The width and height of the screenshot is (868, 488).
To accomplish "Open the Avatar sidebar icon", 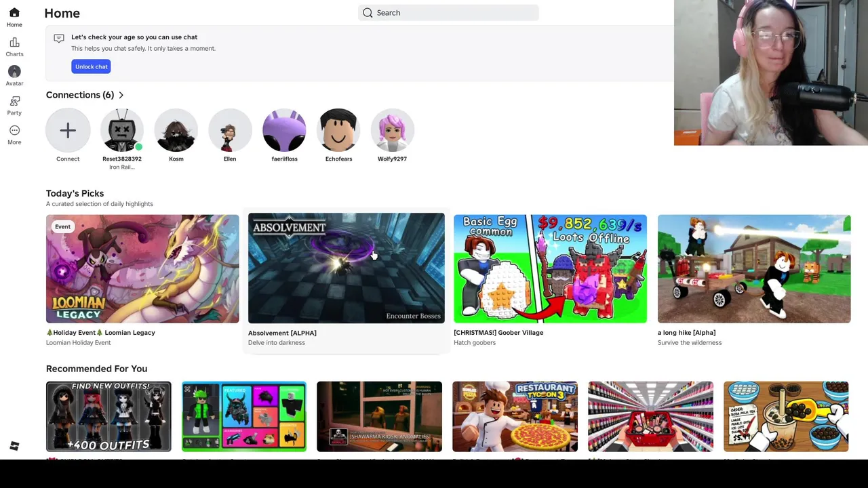I will coord(14,72).
